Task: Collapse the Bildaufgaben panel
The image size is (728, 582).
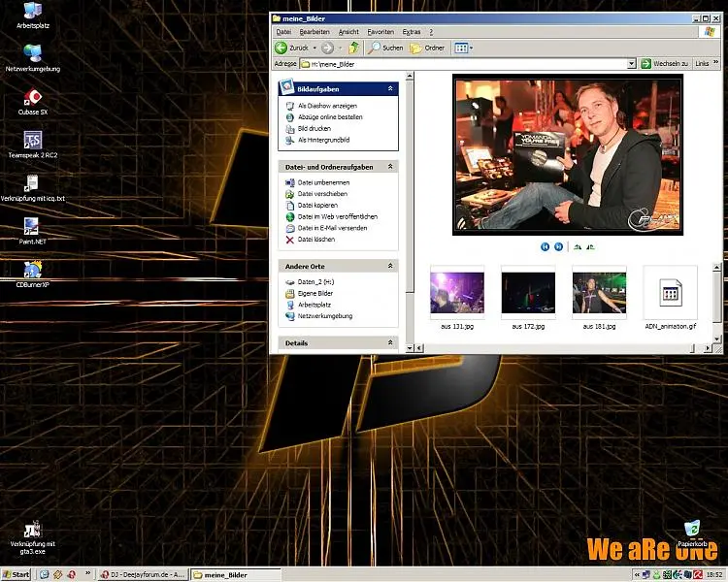Action: pyautogui.click(x=390, y=88)
